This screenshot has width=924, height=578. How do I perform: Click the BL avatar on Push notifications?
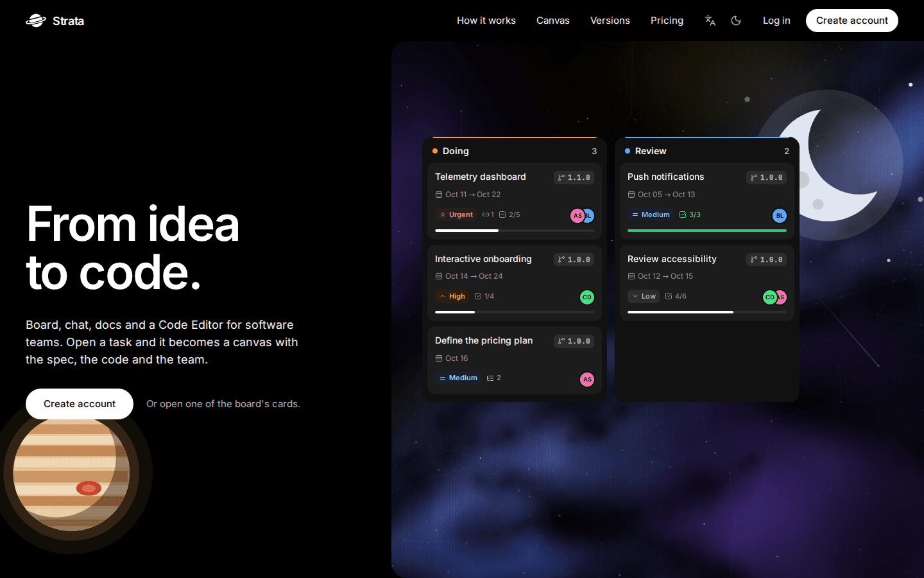coord(779,216)
